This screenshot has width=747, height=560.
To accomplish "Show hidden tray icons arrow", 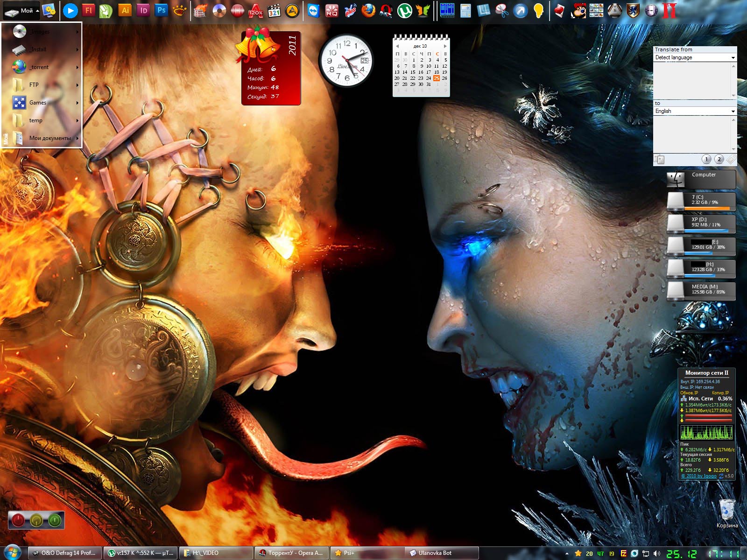I will [x=567, y=553].
